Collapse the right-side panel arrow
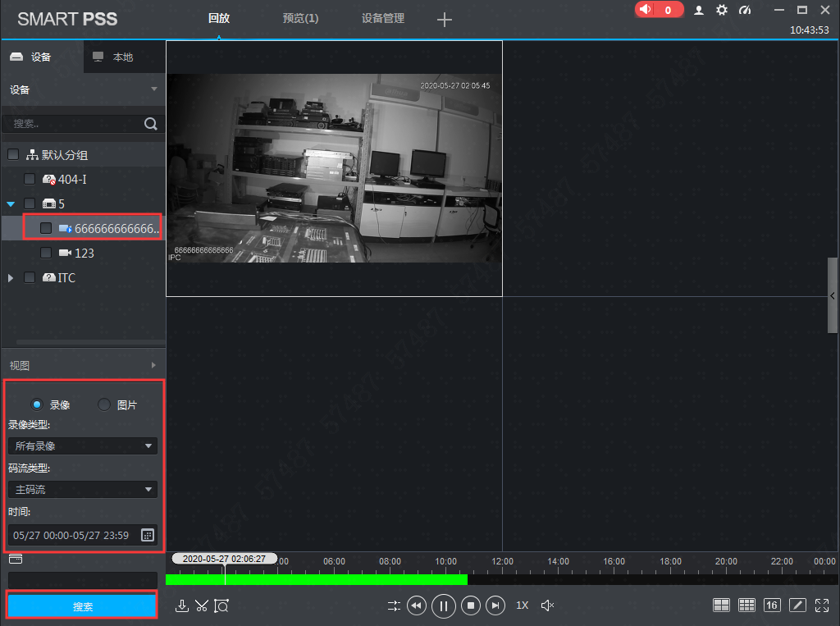Screen dimensions: 840x626 point(833,296)
